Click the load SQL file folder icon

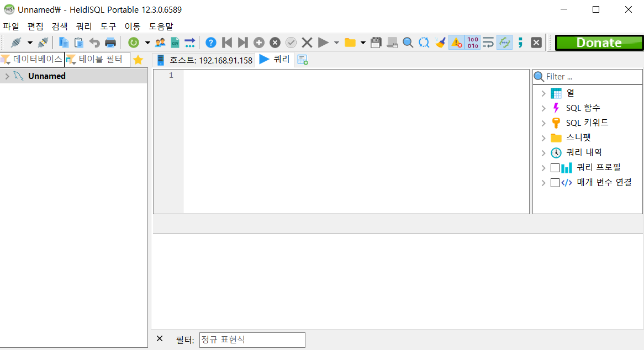350,43
